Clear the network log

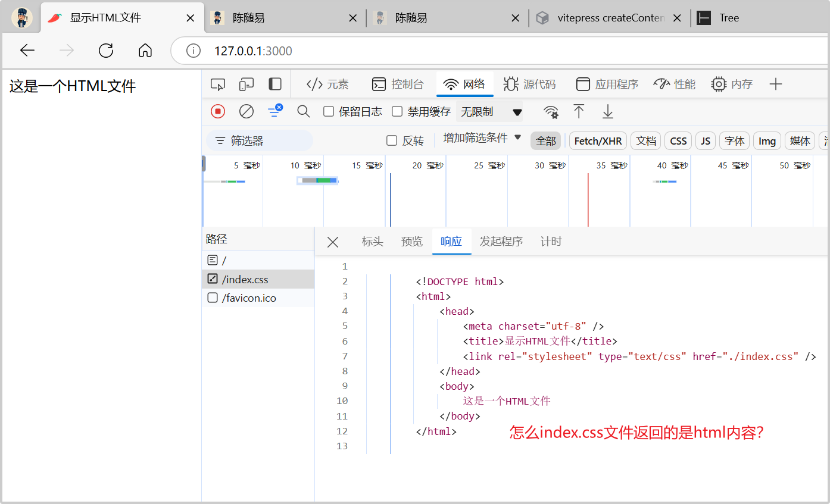click(246, 111)
